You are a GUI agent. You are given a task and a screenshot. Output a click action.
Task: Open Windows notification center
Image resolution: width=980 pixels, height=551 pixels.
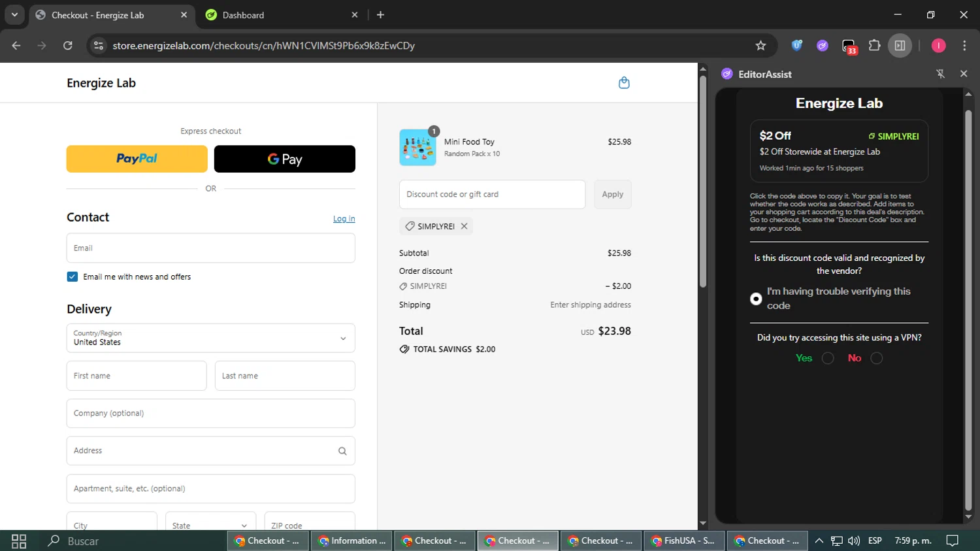953,541
